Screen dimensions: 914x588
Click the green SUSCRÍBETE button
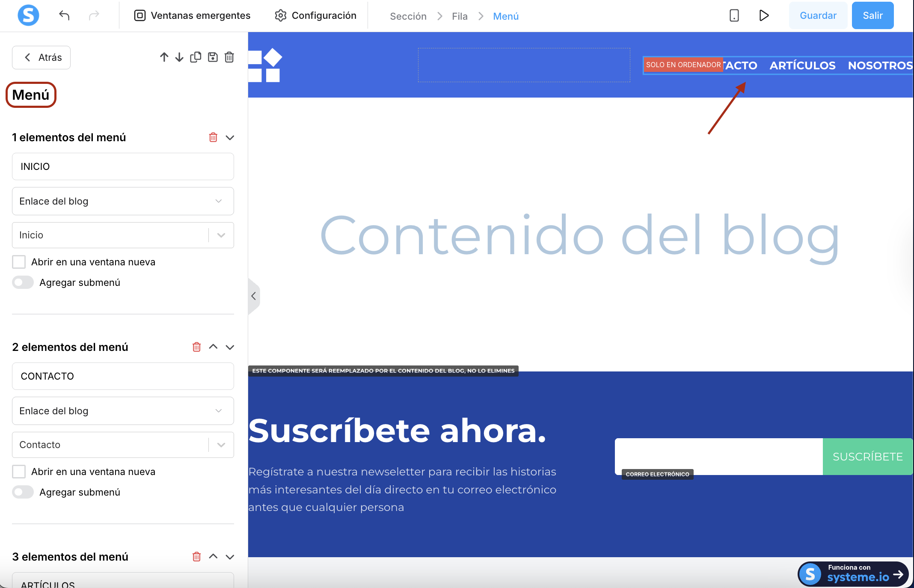(867, 457)
